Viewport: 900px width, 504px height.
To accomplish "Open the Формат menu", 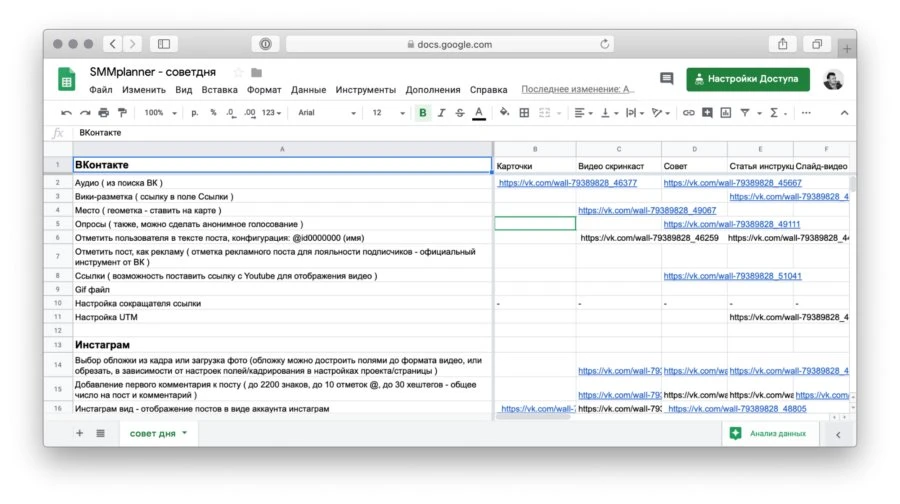I will (x=264, y=90).
